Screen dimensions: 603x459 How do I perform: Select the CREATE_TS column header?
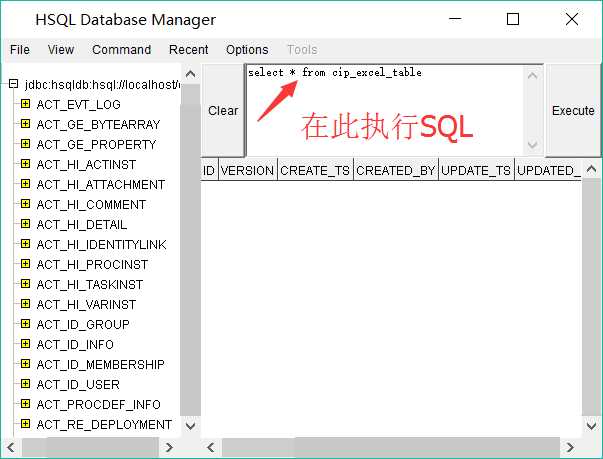(315, 170)
